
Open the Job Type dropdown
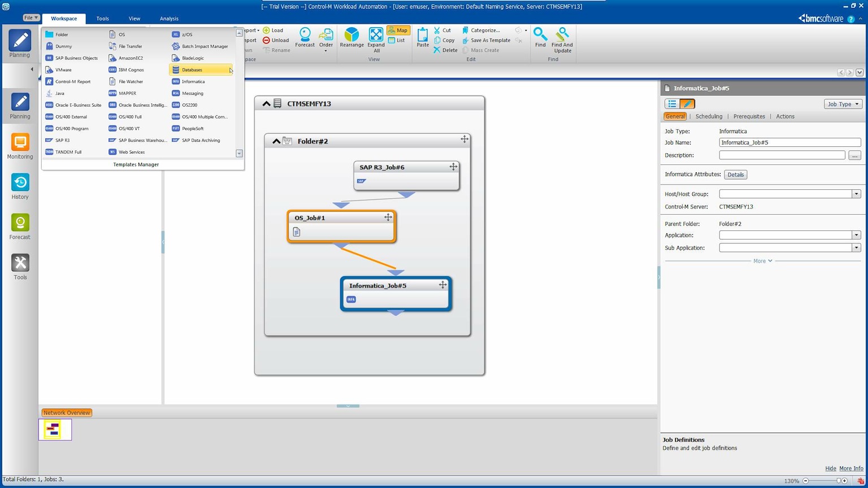(843, 104)
